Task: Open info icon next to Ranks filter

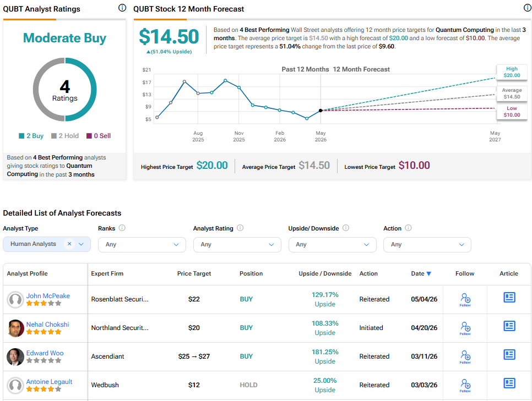Action: 122,228
